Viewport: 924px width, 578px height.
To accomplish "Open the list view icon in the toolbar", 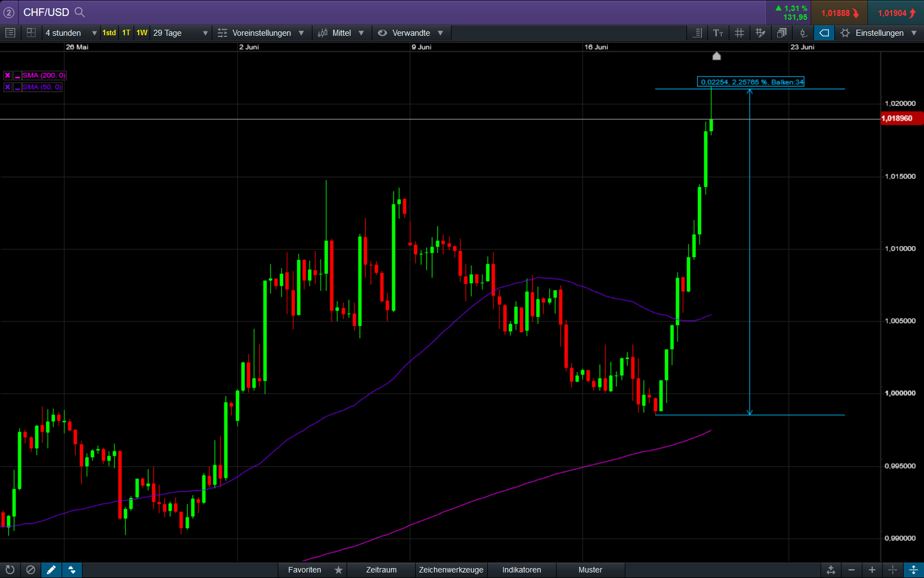I will [10, 33].
